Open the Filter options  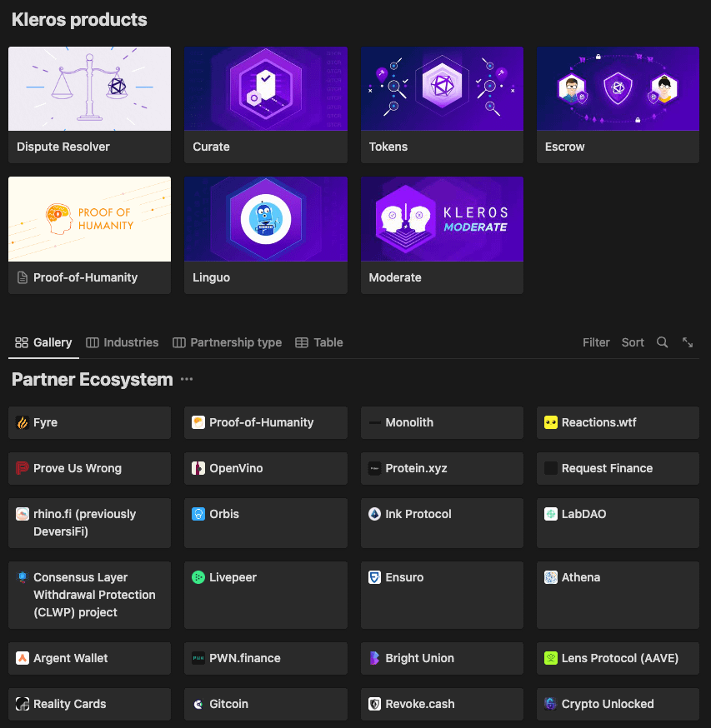pos(596,342)
